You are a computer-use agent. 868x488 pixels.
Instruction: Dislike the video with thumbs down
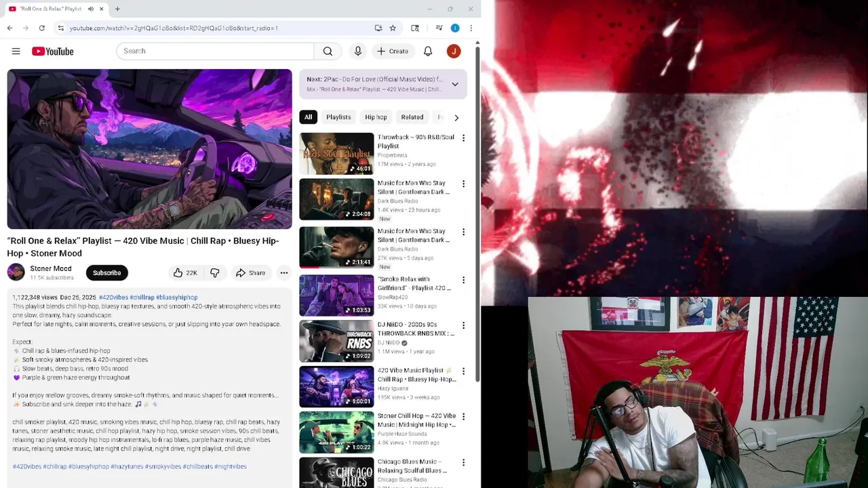pos(214,272)
